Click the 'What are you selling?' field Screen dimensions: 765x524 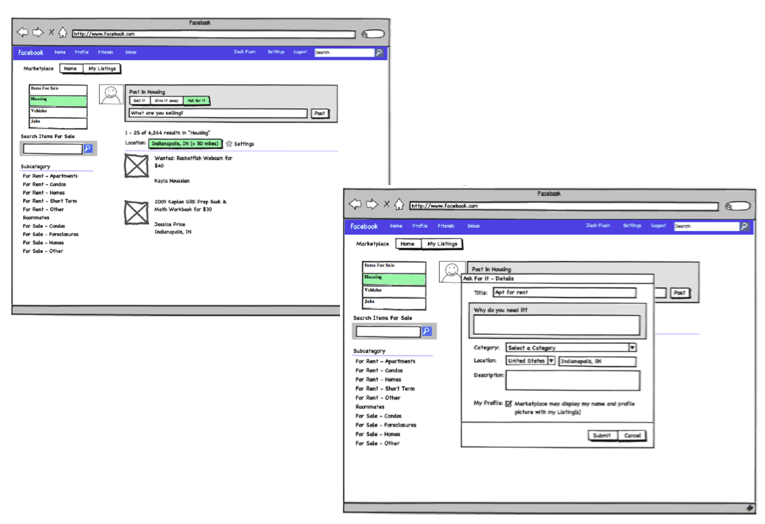[218, 113]
